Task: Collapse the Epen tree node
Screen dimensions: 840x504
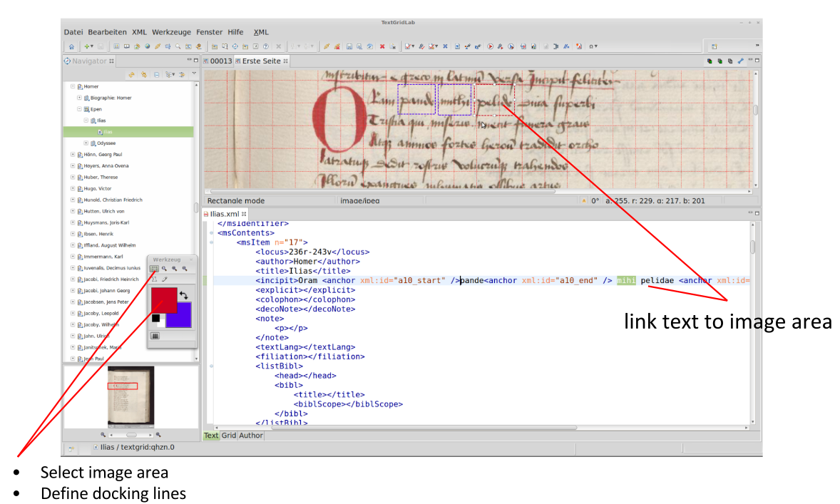Action: [79, 109]
